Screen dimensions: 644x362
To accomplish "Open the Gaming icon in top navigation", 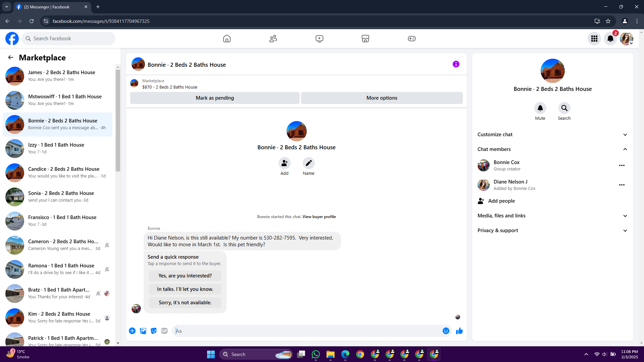I will (x=412, y=39).
